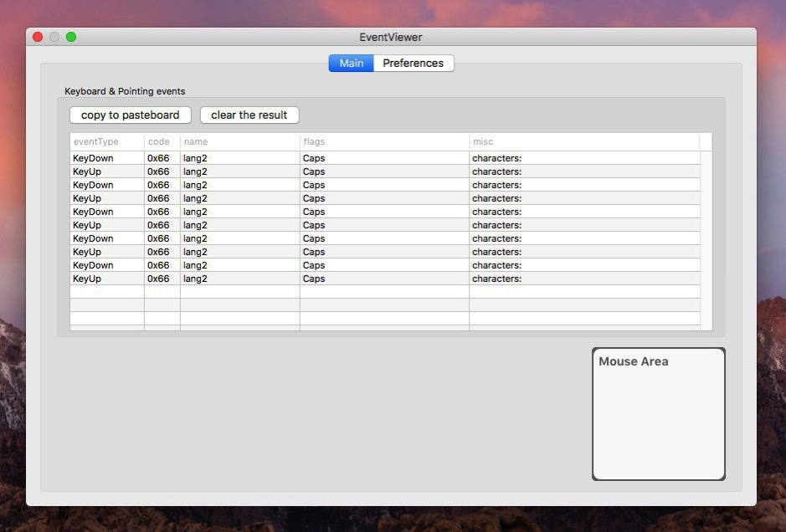Switch to the Main tab

pos(351,64)
